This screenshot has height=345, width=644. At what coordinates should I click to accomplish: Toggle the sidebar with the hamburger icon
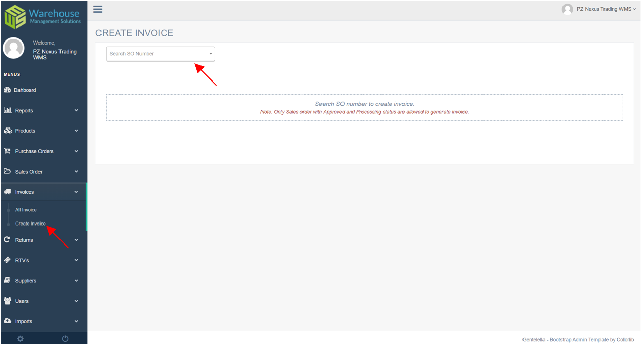(x=97, y=9)
